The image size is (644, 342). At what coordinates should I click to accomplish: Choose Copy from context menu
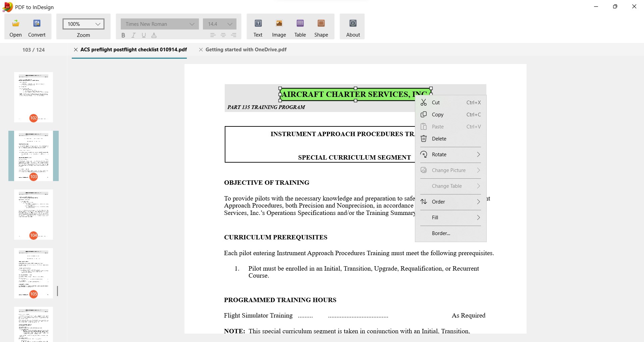coord(450,115)
